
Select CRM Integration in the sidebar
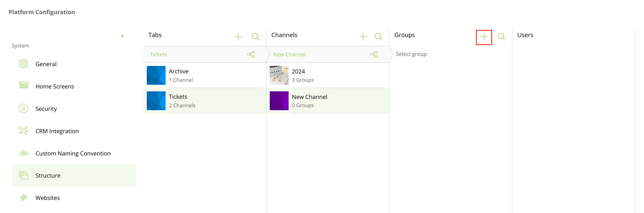pyautogui.click(x=57, y=131)
